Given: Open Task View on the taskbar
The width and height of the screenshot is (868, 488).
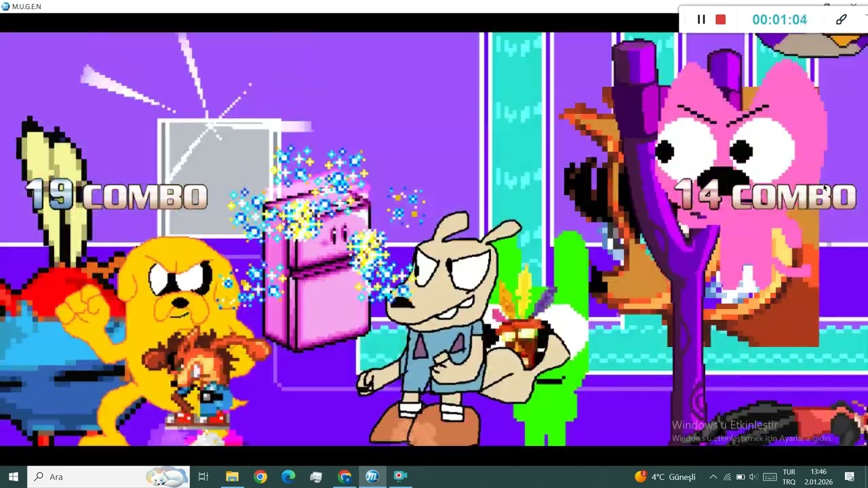Looking at the screenshot, I should pos(203,476).
